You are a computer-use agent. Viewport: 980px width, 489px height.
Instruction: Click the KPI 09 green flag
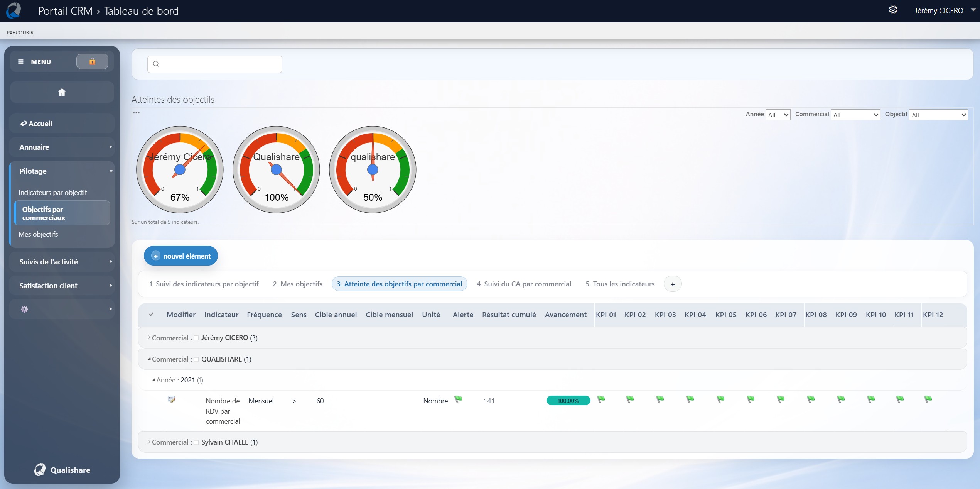841,399
